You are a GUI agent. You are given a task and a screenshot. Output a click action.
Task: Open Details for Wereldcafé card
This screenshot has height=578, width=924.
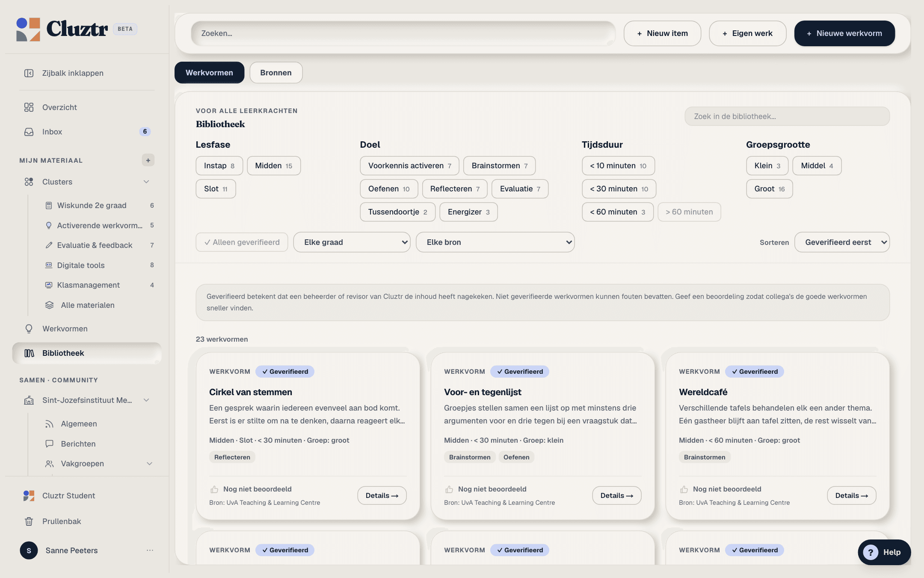pyautogui.click(x=851, y=495)
